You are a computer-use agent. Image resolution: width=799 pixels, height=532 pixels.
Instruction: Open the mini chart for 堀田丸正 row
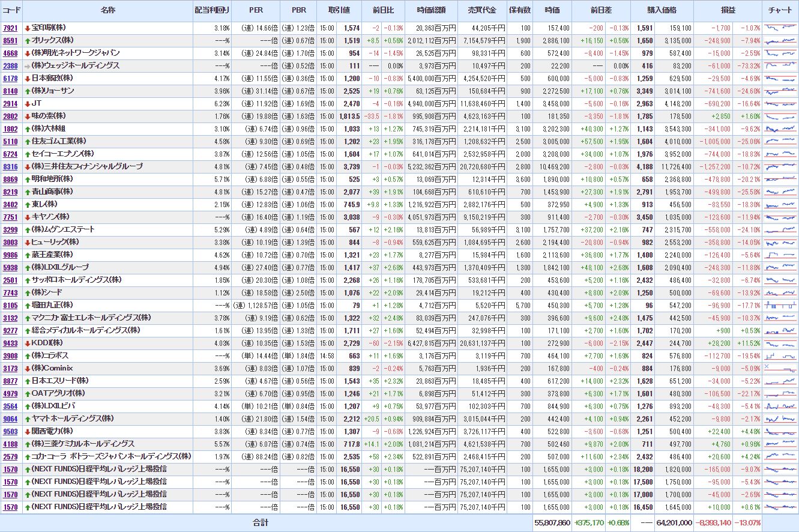coord(780,305)
